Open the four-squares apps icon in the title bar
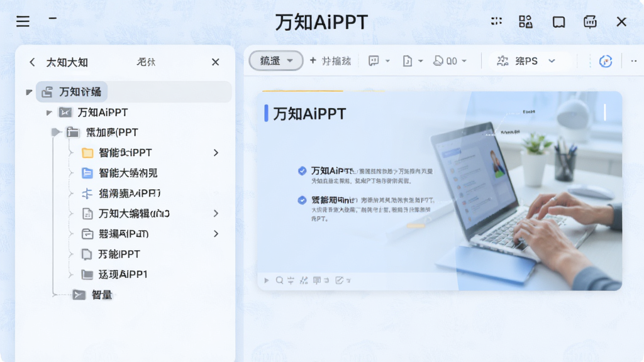 click(x=525, y=22)
